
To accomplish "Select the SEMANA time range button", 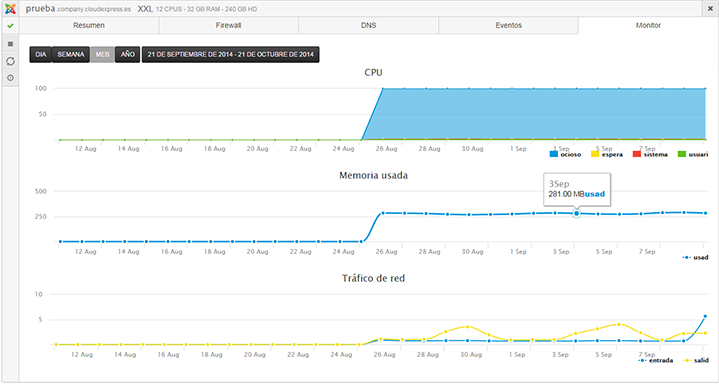I will click(x=71, y=55).
